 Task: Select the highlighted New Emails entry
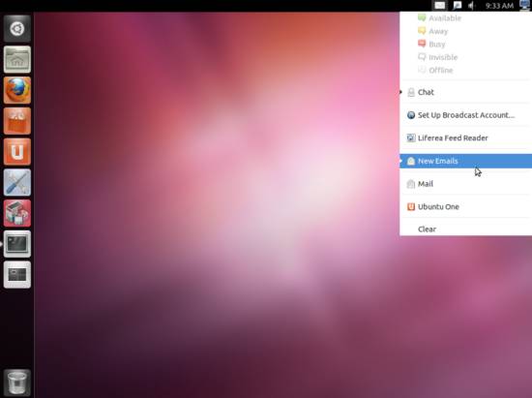[465, 161]
